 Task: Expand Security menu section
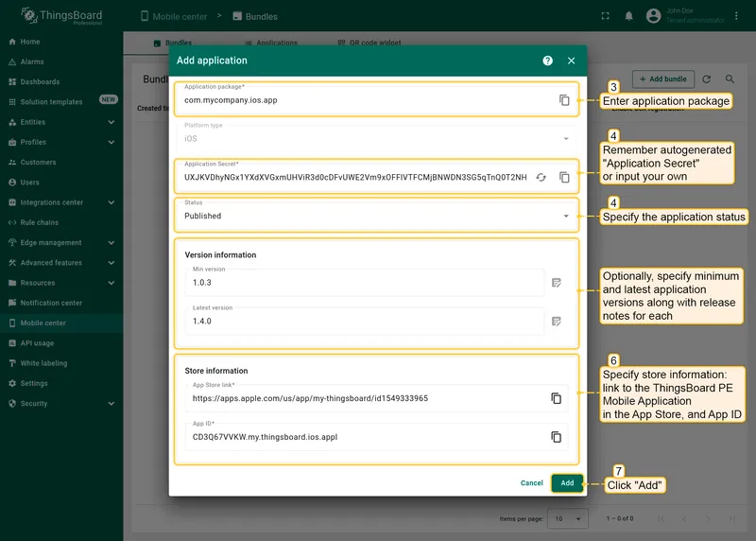[61, 404]
